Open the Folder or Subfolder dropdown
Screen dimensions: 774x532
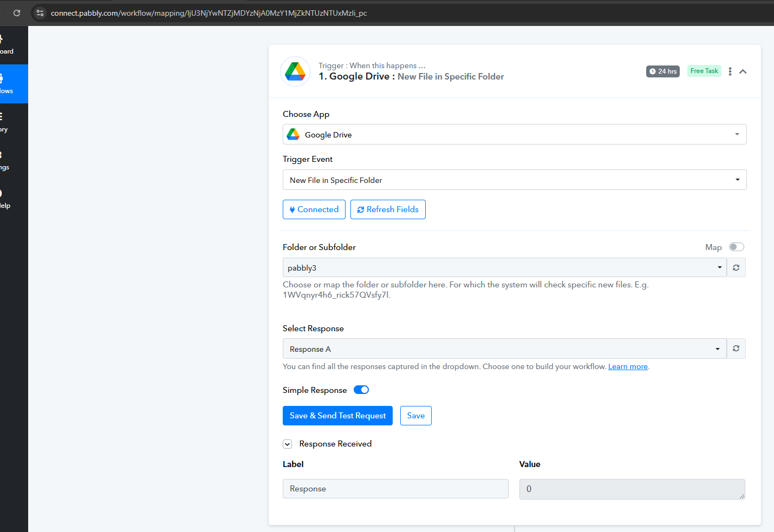(x=505, y=267)
